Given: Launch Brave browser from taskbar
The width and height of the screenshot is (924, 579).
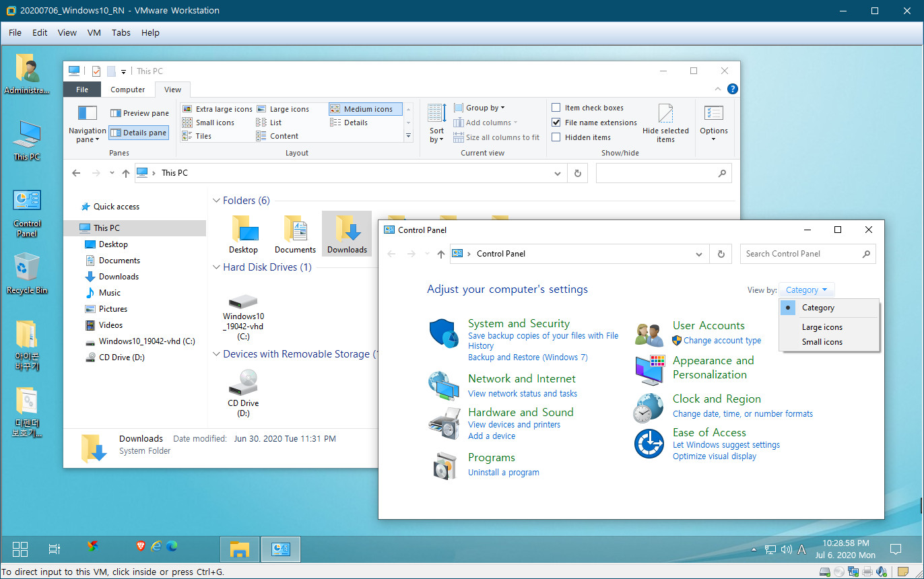Looking at the screenshot, I should point(141,546).
